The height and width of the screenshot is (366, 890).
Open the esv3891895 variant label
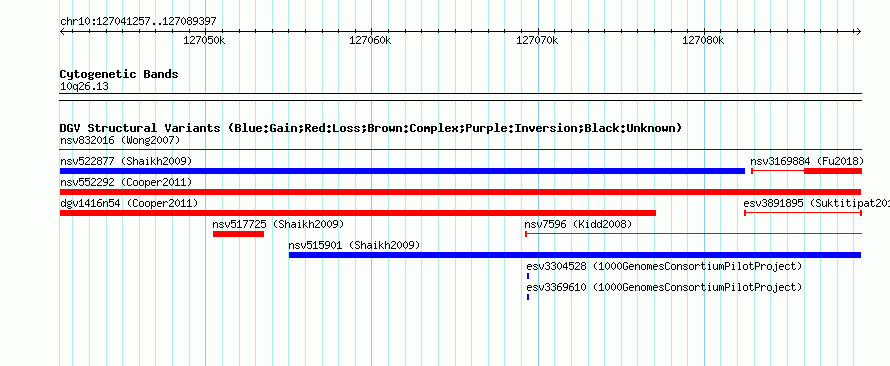[x=816, y=203]
